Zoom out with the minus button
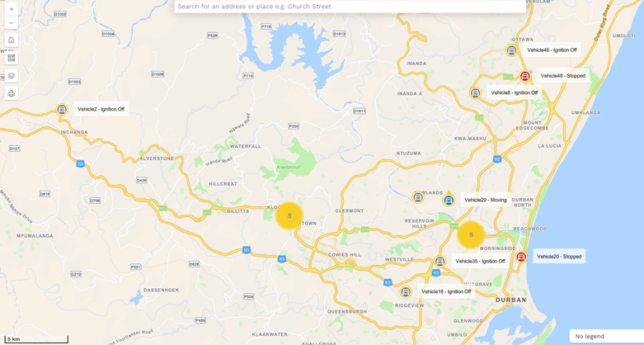644x345 pixels. point(12,23)
